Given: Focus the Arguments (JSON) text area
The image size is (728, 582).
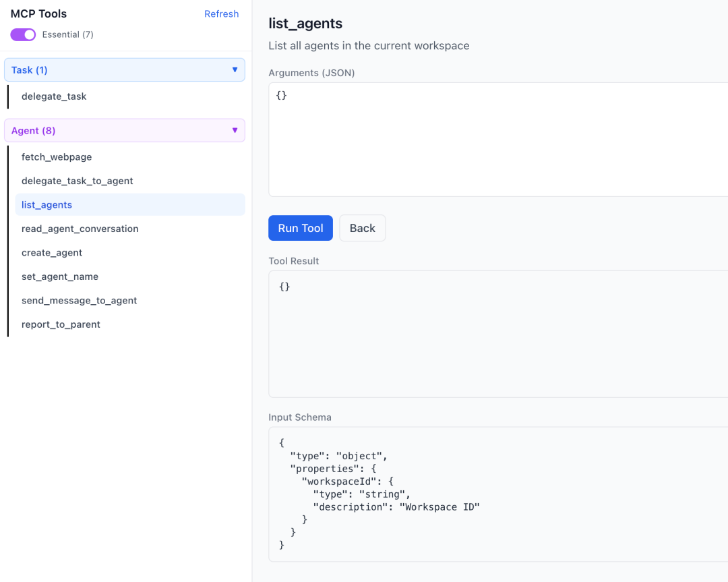Looking at the screenshot, I should [498, 140].
